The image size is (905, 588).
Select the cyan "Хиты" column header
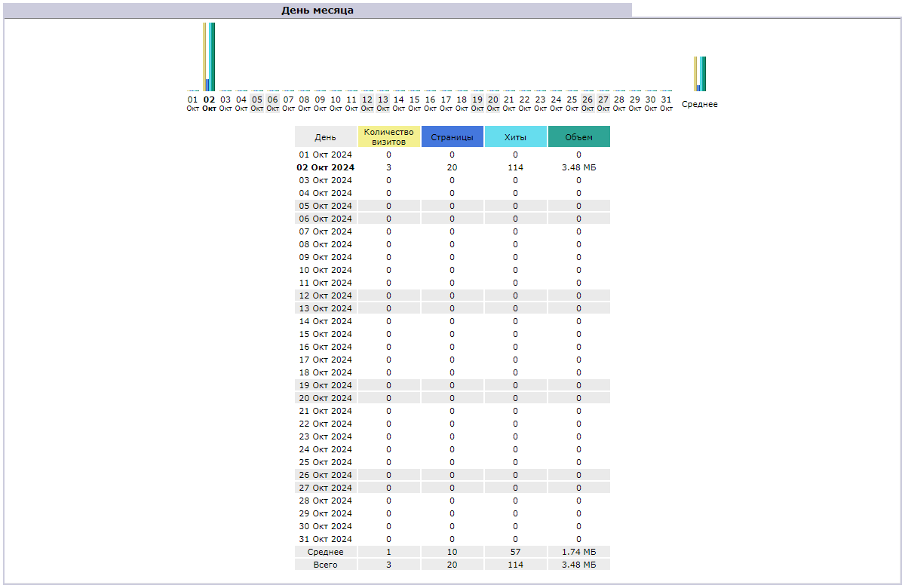(516, 137)
